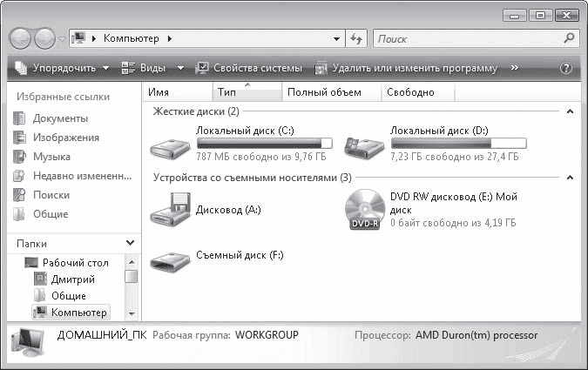
Task: Collapse the removable storage devices group
Action: 570,178
